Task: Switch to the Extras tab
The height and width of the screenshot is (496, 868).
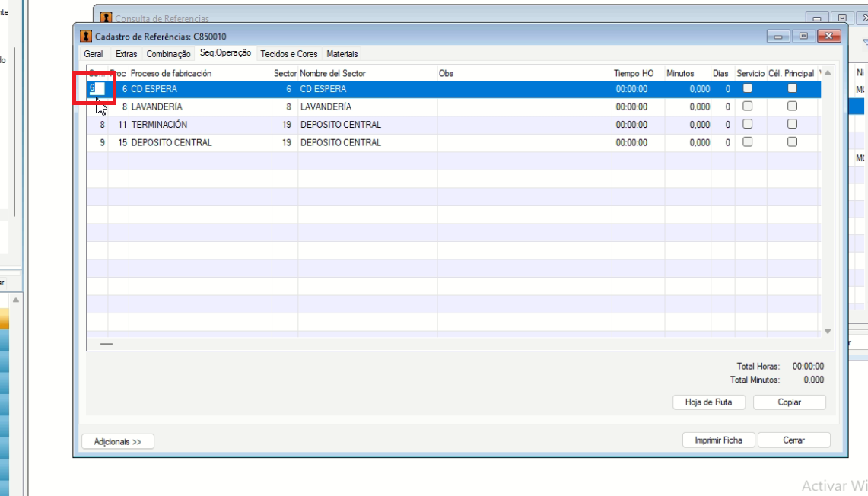Action: (x=126, y=54)
